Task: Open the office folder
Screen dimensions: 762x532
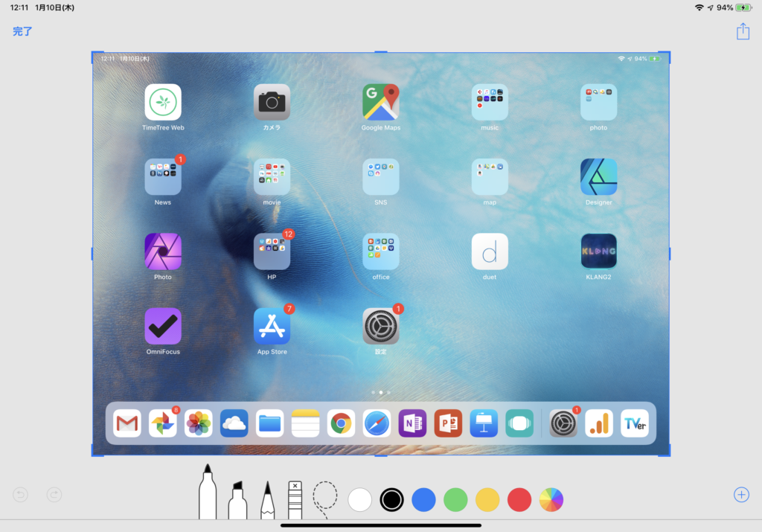Action: (x=380, y=251)
